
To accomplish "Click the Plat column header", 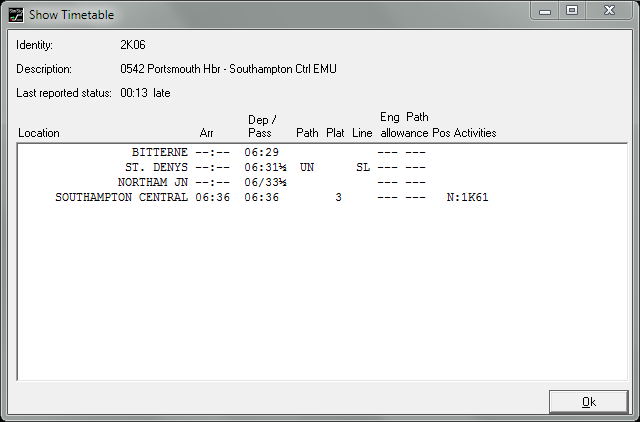I will (x=335, y=133).
